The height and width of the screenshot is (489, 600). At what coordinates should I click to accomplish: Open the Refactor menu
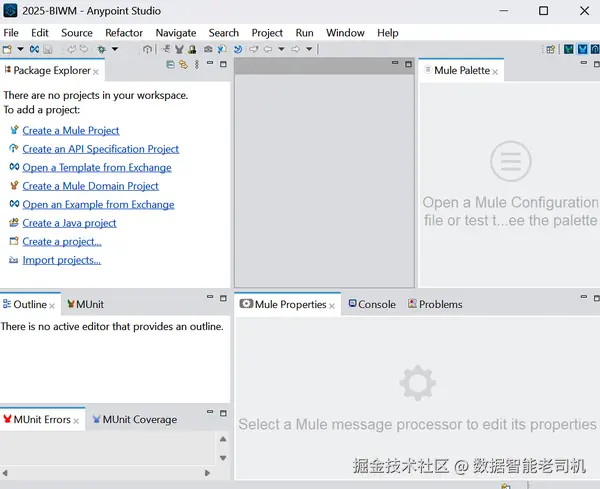pyautogui.click(x=124, y=33)
